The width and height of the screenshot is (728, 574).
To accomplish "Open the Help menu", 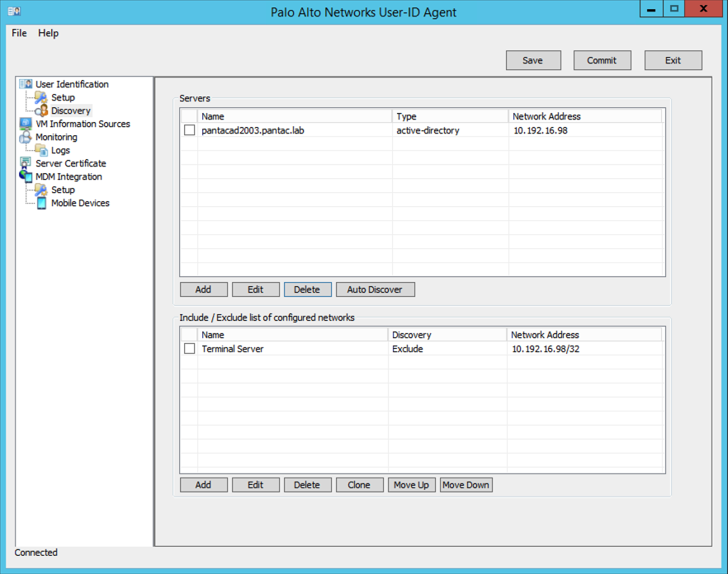I will [48, 33].
